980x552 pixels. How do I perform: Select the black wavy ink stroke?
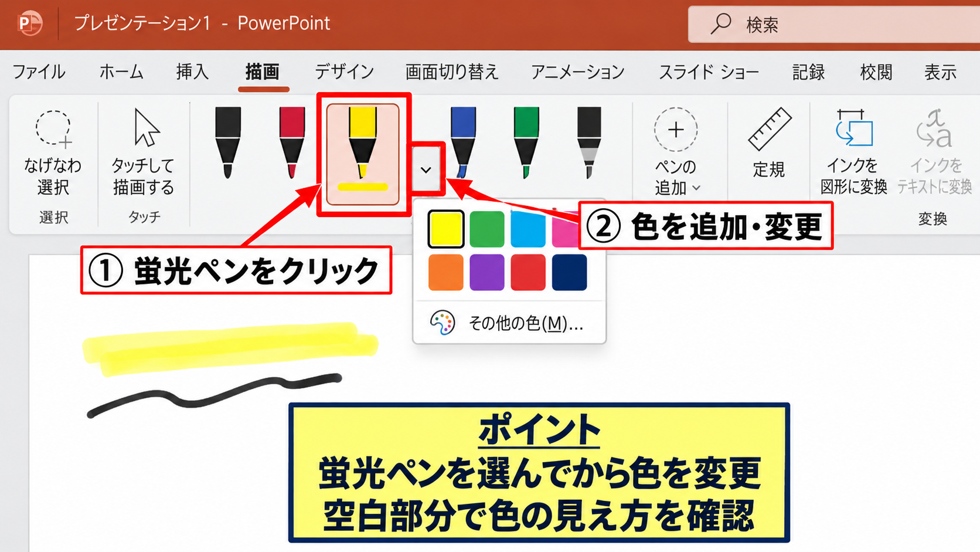(x=214, y=395)
